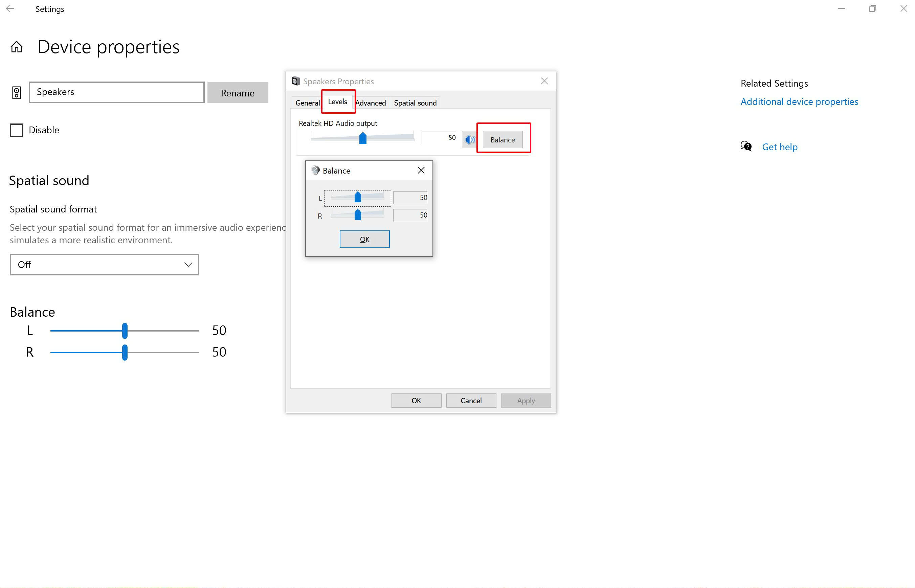Close the Balance dialog with its X
The image size is (915, 588).
coord(421,170)
